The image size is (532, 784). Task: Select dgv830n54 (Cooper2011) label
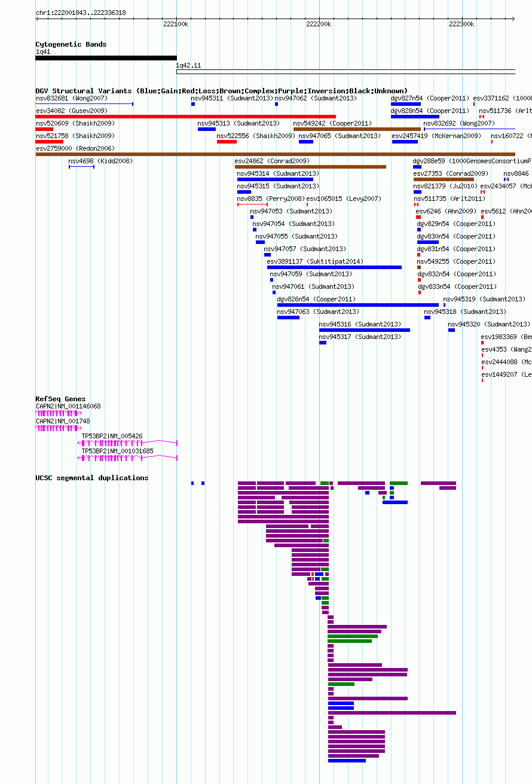pyautogui.click(x=456, y=236)
